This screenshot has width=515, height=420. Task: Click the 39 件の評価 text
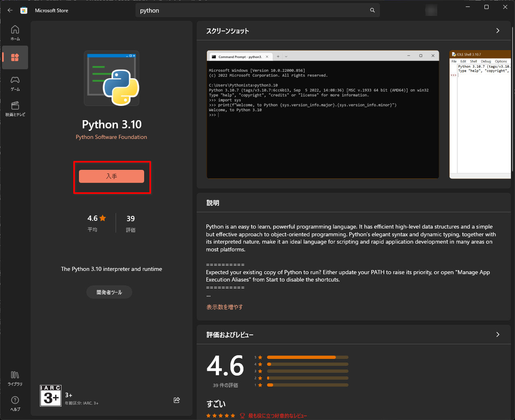tap(226, 385)
